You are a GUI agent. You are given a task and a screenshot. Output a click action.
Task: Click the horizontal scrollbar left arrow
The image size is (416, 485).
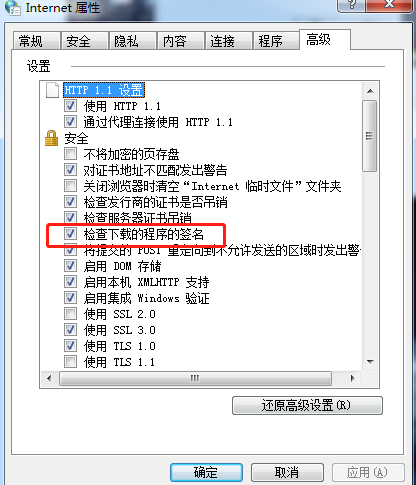coord(49,378)
